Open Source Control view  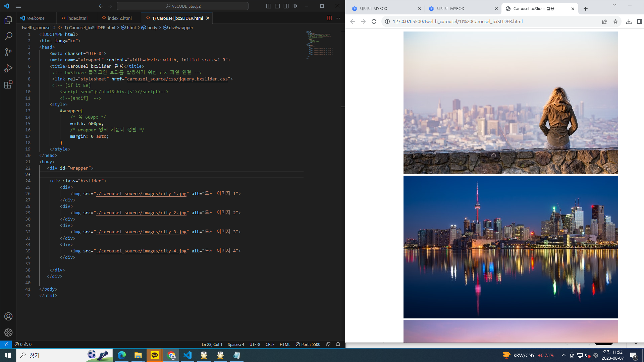pyautogui.click(x=8, y=52)
